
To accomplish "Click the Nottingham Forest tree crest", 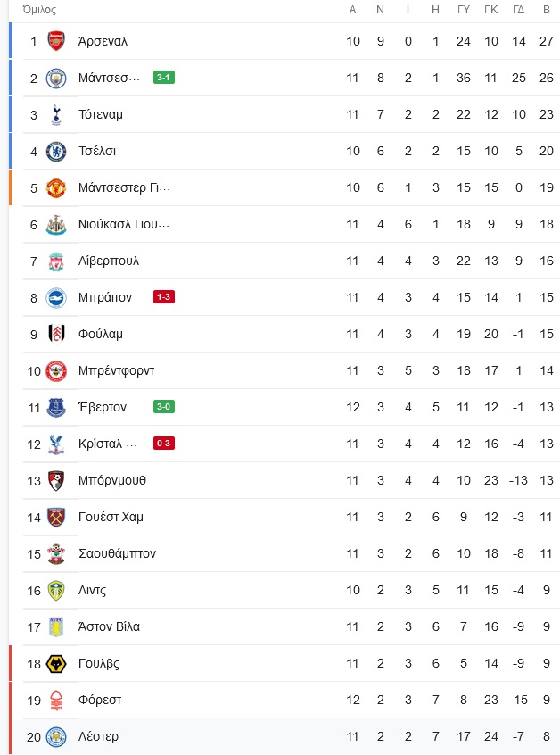I will 56,700.
